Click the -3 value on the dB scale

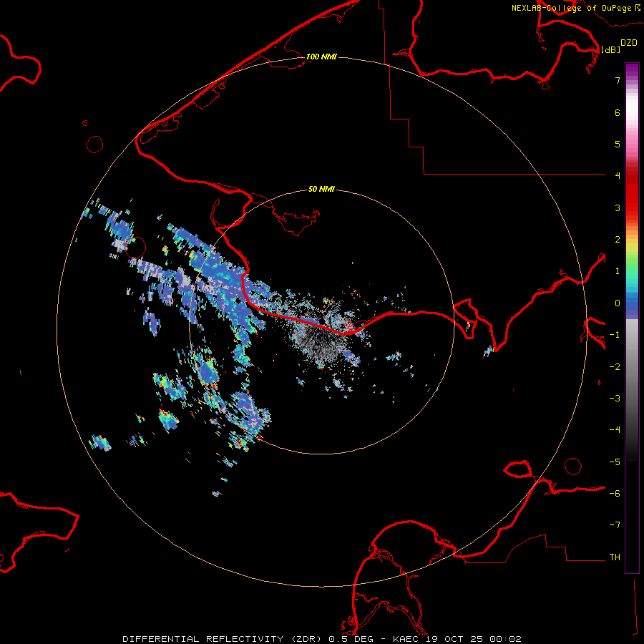click(x=615, y=399)
